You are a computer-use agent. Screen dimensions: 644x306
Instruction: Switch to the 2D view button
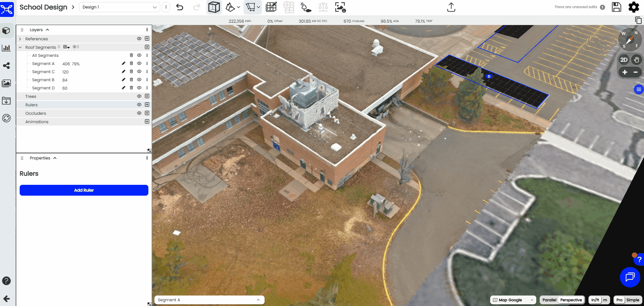pos(624,60)
